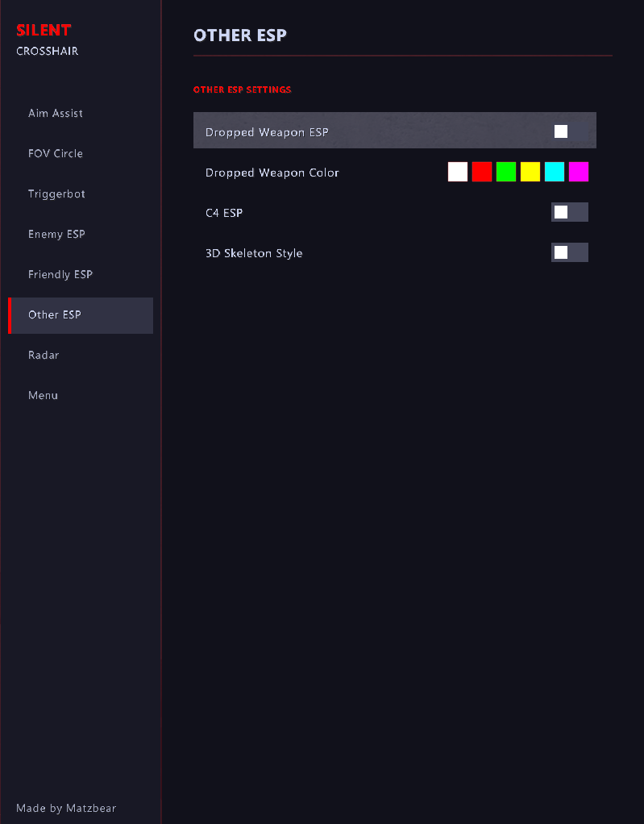Select the Radar sidebar entry

tap(44, 355)
